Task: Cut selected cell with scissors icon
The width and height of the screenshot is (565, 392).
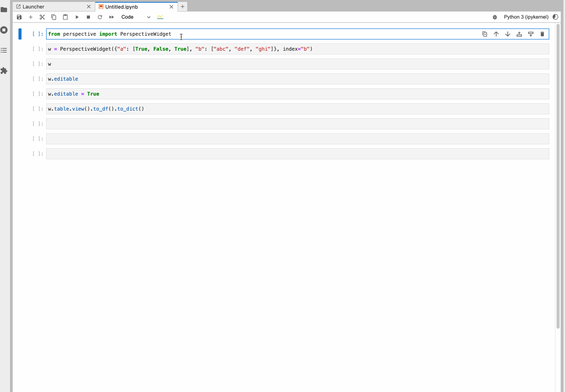Action: pos(42,17)
